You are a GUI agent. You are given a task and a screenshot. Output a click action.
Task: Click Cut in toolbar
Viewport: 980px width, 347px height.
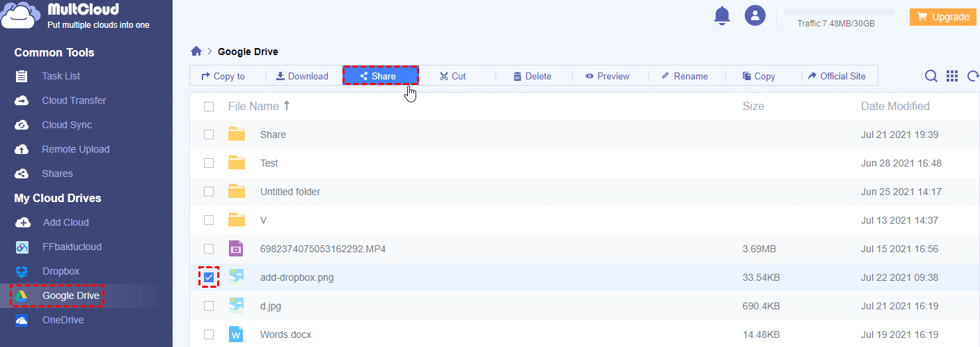(452, 76)
